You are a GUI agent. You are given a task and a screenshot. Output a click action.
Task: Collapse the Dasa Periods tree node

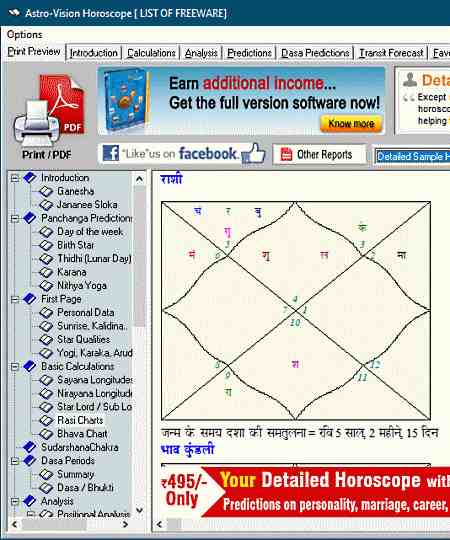coord(14,461)
